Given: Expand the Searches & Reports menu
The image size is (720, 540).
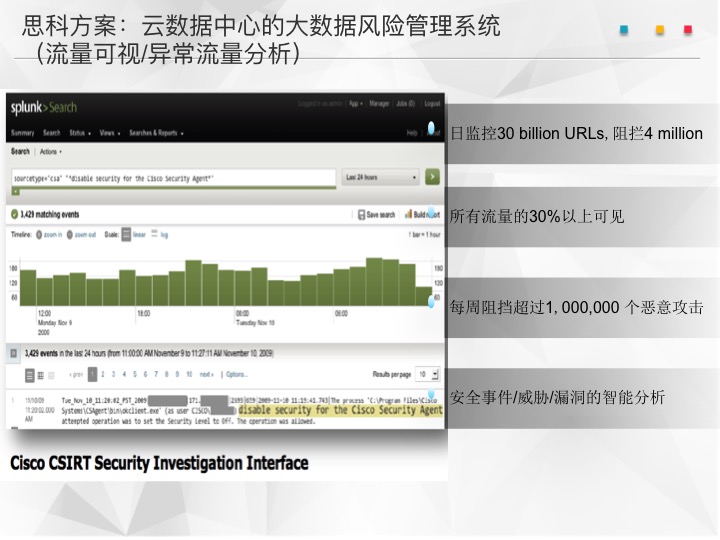Looking at the screenshot, I should [156, 133].
